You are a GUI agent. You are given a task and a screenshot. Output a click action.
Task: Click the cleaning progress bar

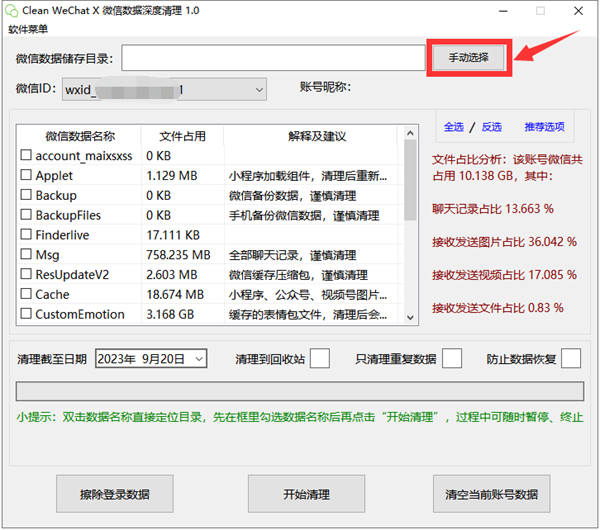(300, 391)
